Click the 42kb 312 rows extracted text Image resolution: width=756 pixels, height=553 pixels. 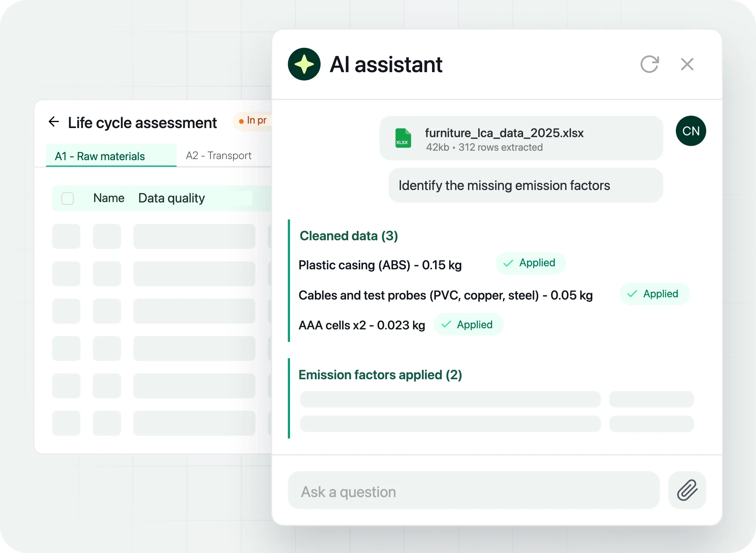[484, 147]
